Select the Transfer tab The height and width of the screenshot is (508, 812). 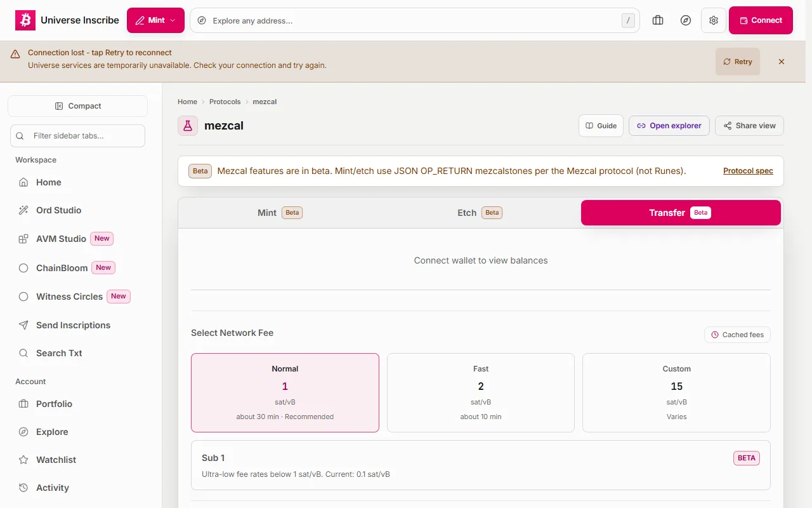click(x=681, y=213)
